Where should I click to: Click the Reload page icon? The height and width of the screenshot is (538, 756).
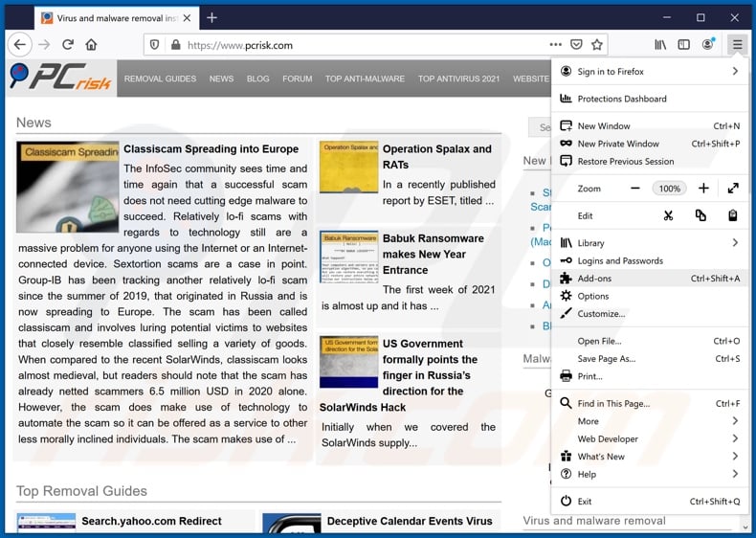coord(68,44)
